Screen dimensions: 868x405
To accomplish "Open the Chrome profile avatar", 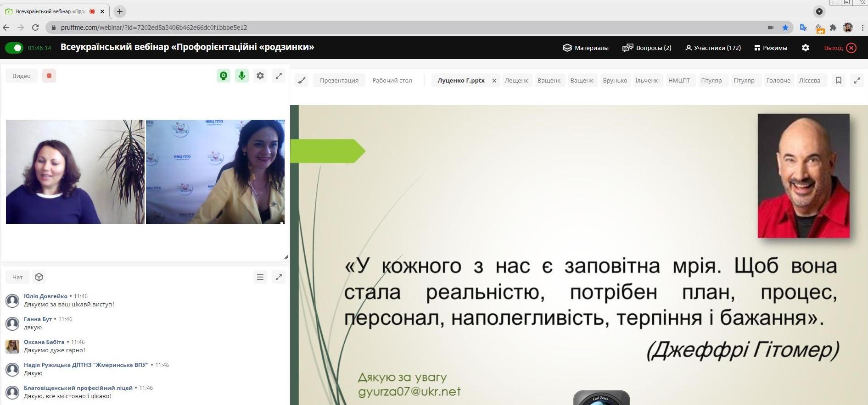I will click(x=848, y=28).
